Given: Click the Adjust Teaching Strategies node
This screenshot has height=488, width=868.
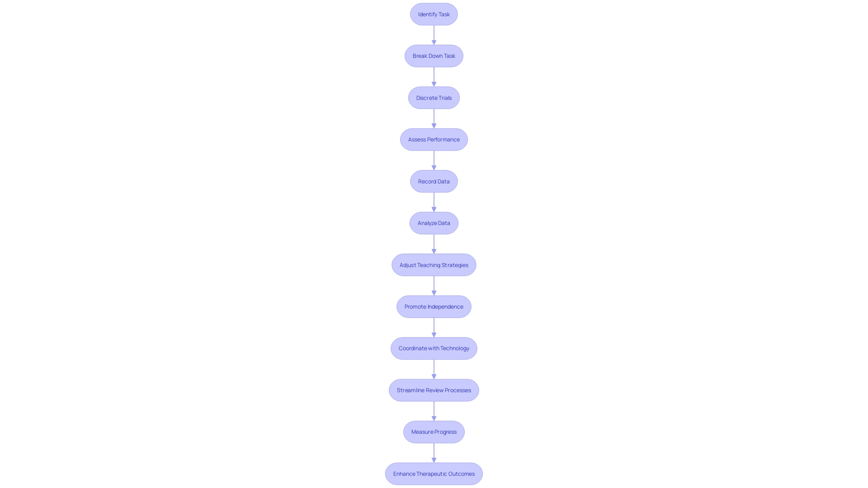Looking at the screenshot, I should click(434, 264).
